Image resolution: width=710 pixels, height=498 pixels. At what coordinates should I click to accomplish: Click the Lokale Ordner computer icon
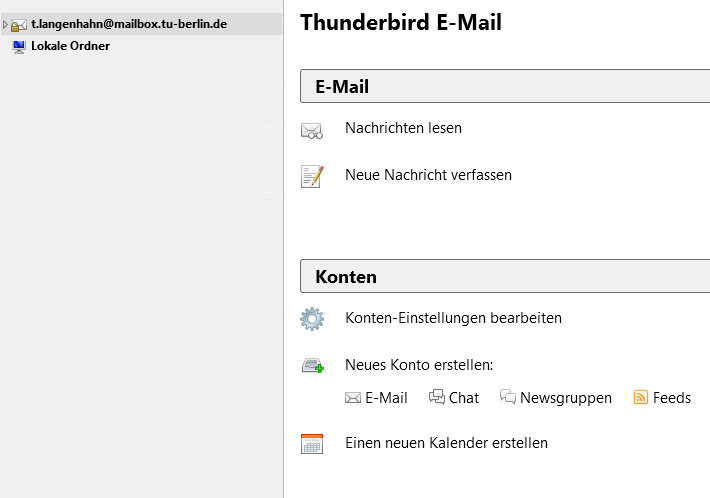click(19, 46)
